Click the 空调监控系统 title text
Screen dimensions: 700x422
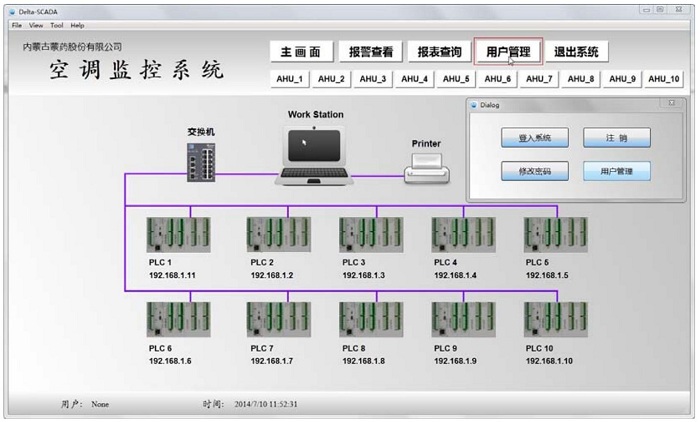click(x=136, y=70)
